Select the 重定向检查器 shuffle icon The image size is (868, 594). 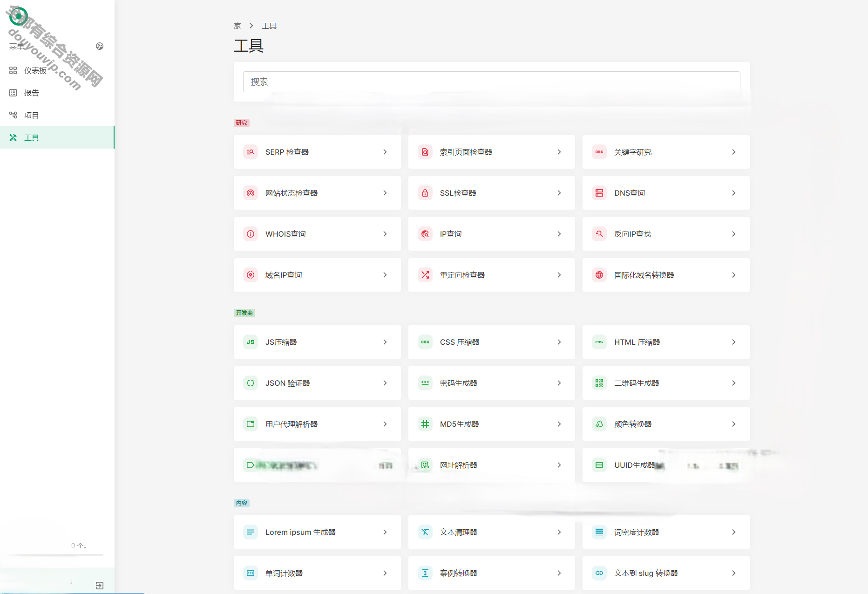pos(425,275)
